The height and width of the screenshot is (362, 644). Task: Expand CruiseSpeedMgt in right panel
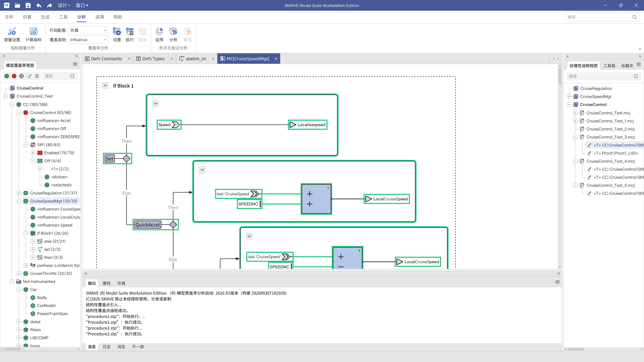[x=569, y=96]
